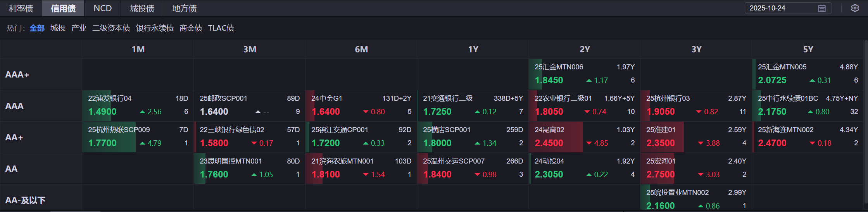Click the 22浦发银行04 bond cell
This screenshot has width=868, height=212.
pos(138,105)
